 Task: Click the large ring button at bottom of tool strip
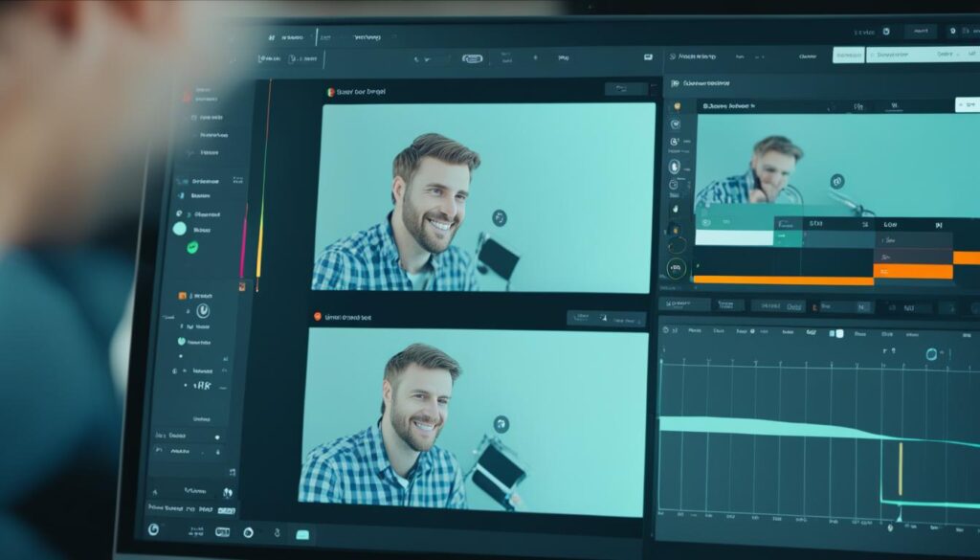pos(677,269)
